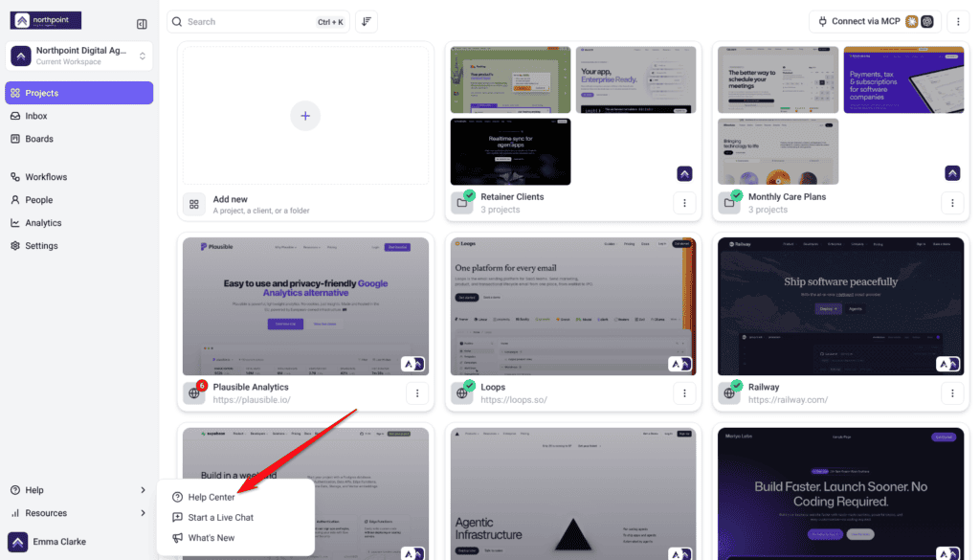Click the plus button to add new

tap(305, 116)
